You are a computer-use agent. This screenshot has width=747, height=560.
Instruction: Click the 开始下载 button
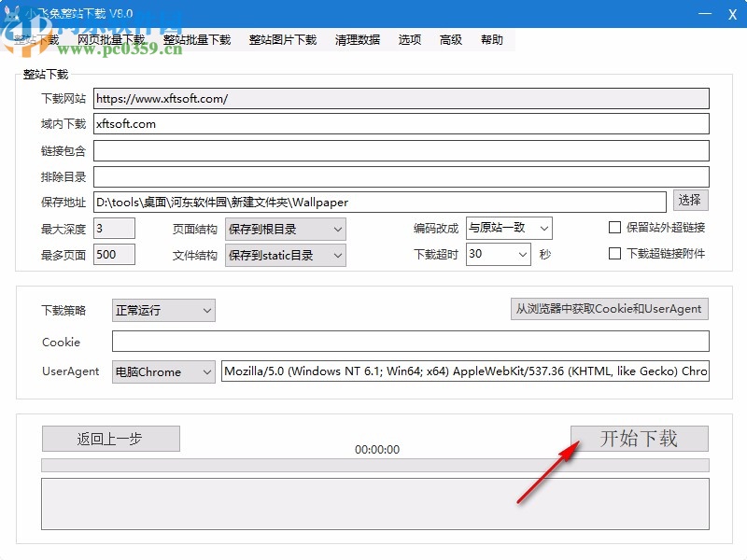point(640,438)
